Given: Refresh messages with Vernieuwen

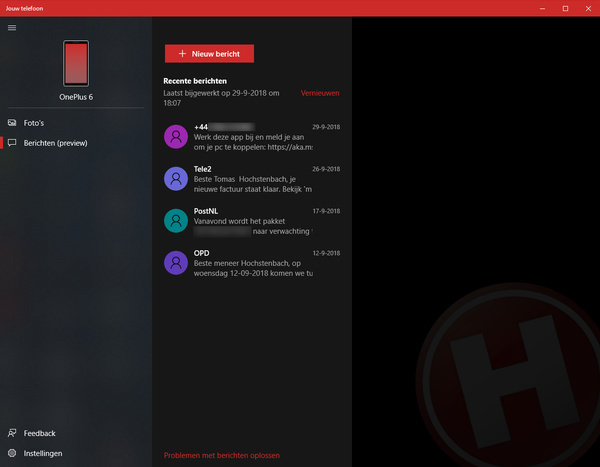Looking at the screenshot, I should (x=320, y=93).
